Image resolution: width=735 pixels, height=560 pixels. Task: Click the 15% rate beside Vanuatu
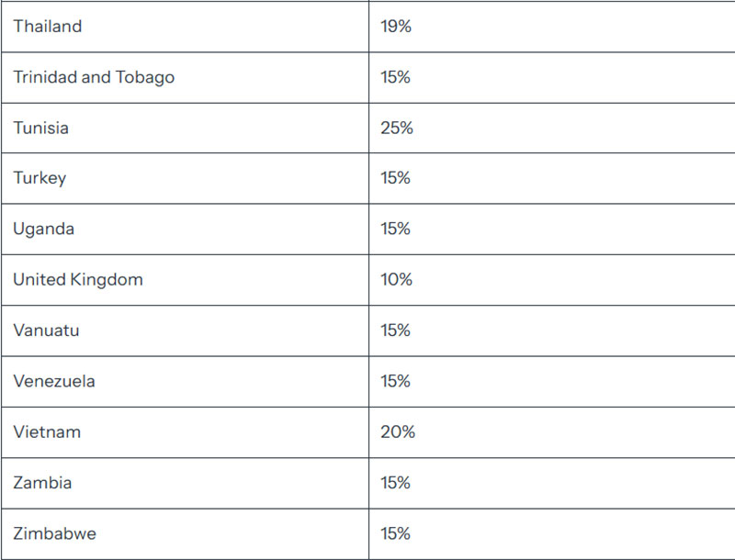point(395,330)
